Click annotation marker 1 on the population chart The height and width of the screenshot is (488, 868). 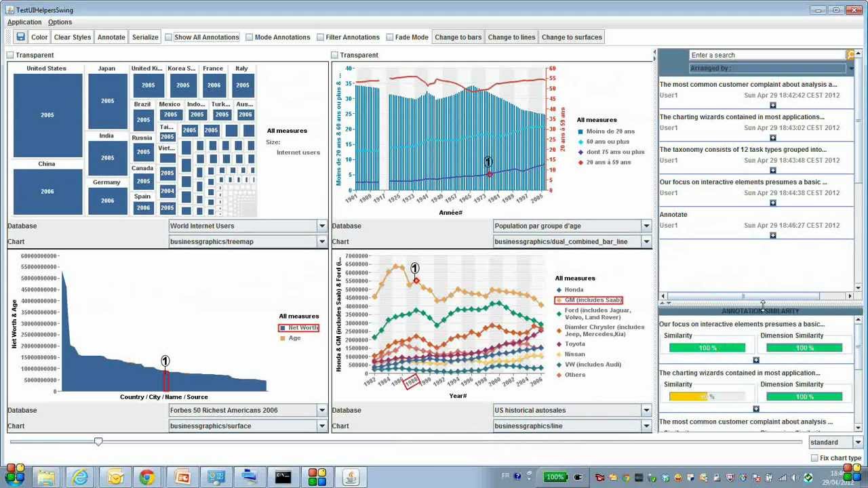click(x=488, y=162)
